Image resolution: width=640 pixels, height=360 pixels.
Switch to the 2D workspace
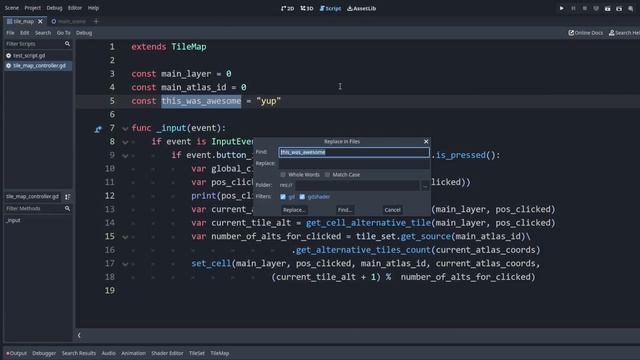pos(287,8)
